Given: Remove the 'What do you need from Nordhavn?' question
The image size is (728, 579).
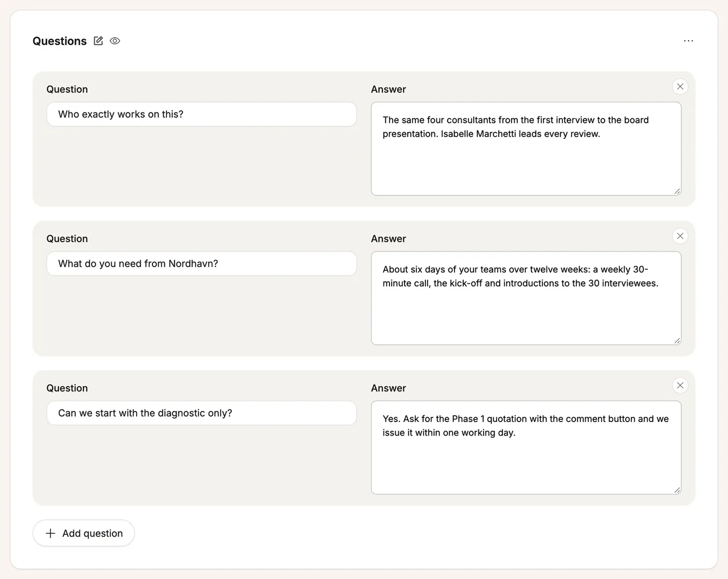Looking at the screenshot, I should (x=680, y=236).
